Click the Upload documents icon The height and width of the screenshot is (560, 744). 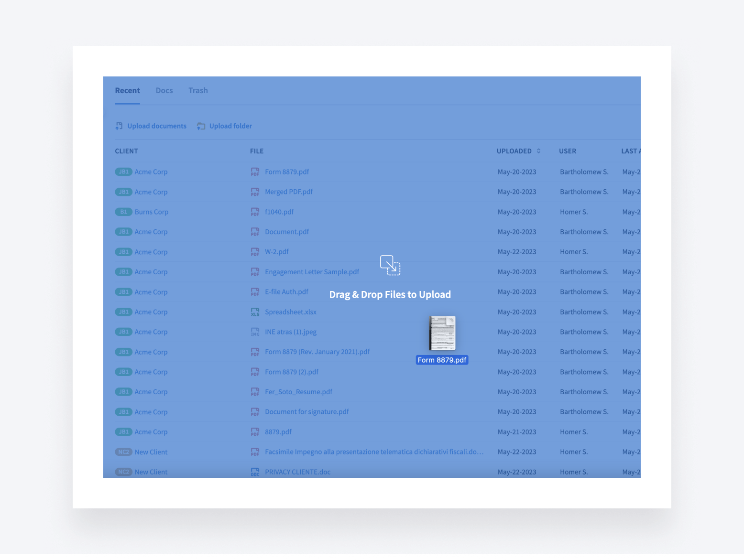point(119,126)
